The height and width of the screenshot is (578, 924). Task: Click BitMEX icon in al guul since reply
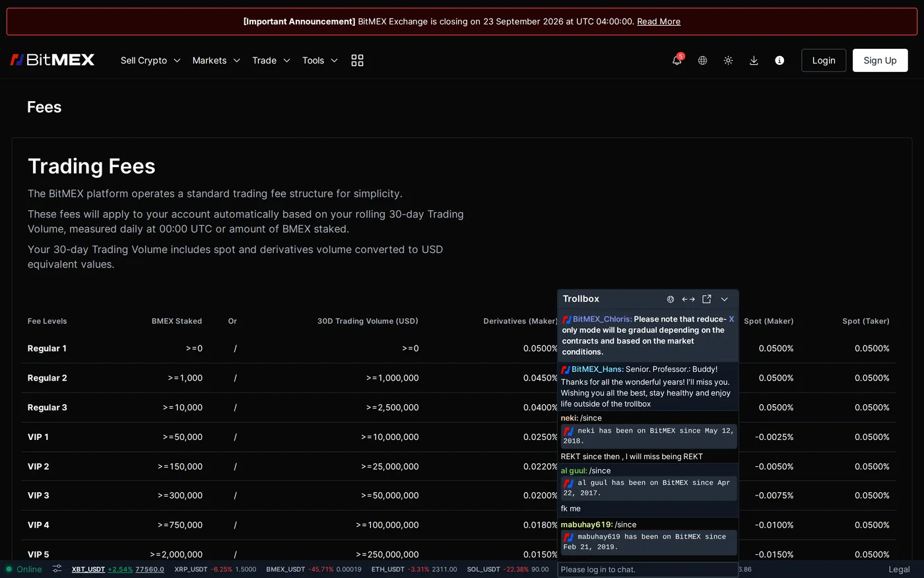[x=568, y=483]
